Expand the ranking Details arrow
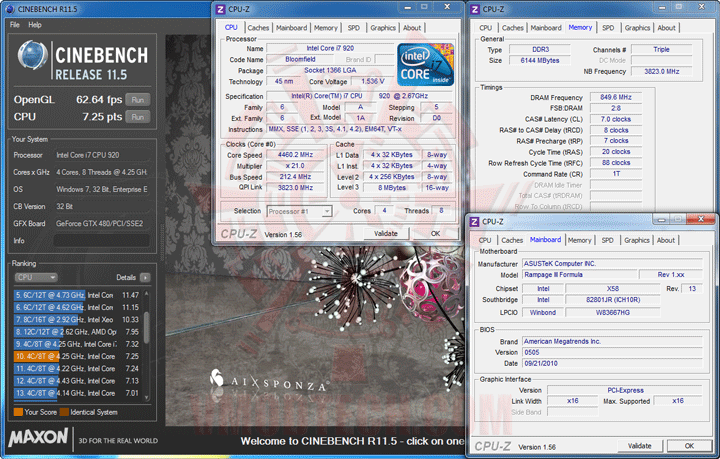 point(145,277)
